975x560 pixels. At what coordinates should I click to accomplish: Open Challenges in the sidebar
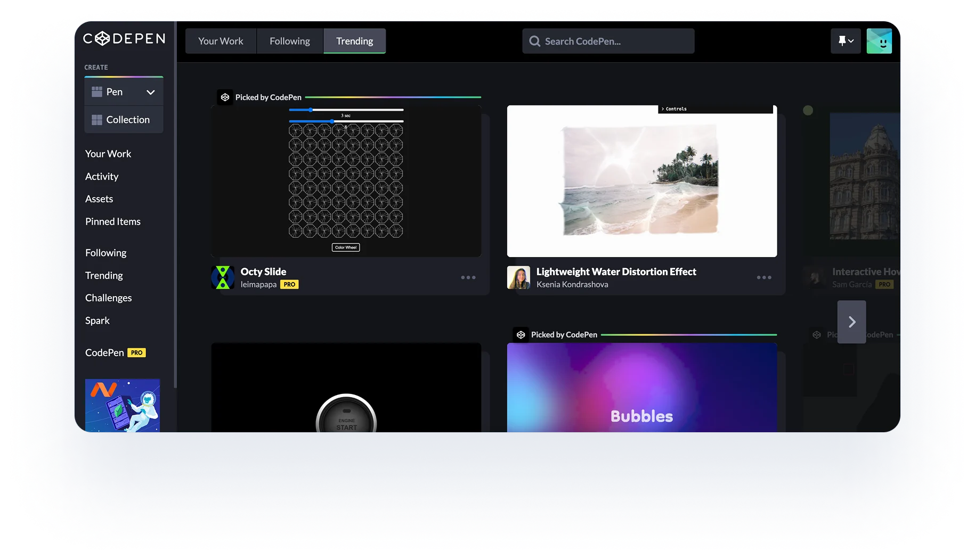tap(109, 298)
